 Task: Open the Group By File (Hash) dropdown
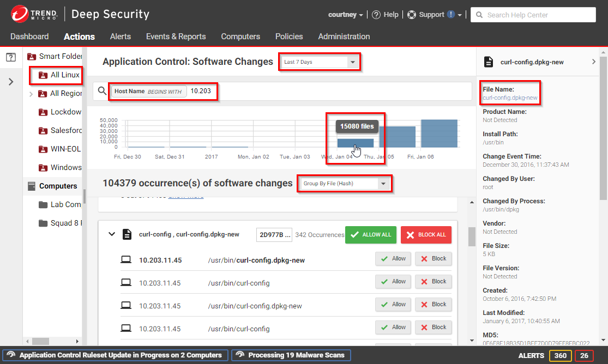click(x=345, y=184)
